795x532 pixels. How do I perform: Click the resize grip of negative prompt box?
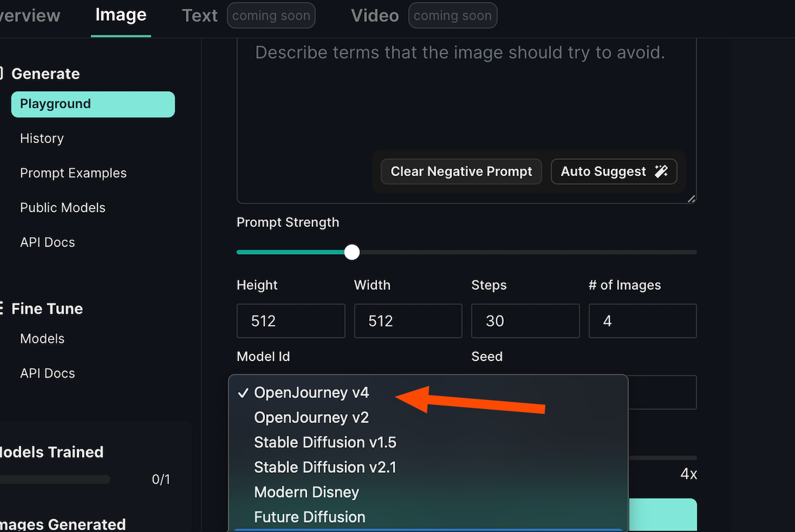[x=691, y=199]
